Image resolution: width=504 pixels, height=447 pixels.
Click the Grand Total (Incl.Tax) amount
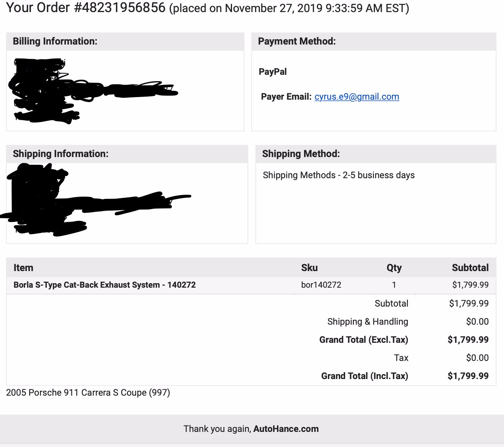point(468,376)
